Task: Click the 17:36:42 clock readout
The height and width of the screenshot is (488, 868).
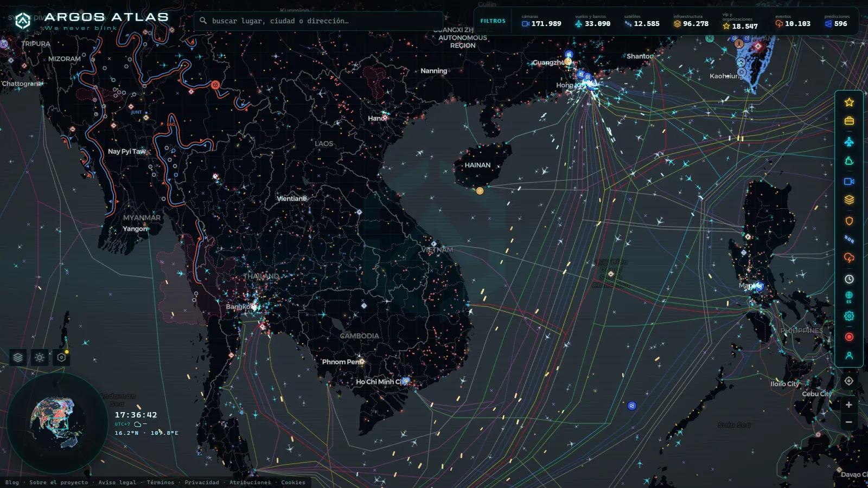Action: [136, 415]
